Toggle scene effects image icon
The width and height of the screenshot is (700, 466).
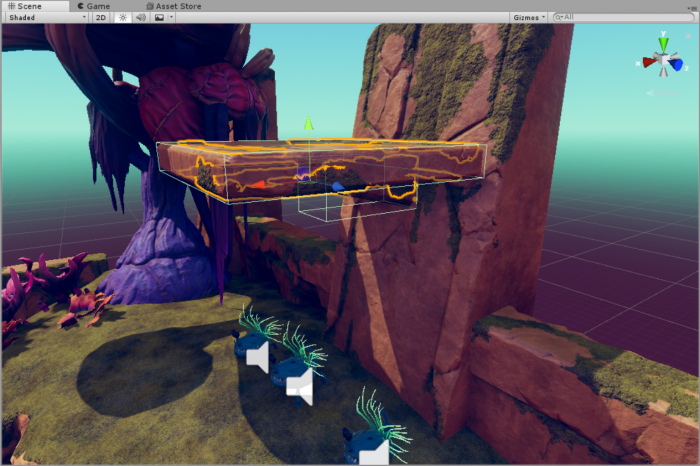[159, 17]
